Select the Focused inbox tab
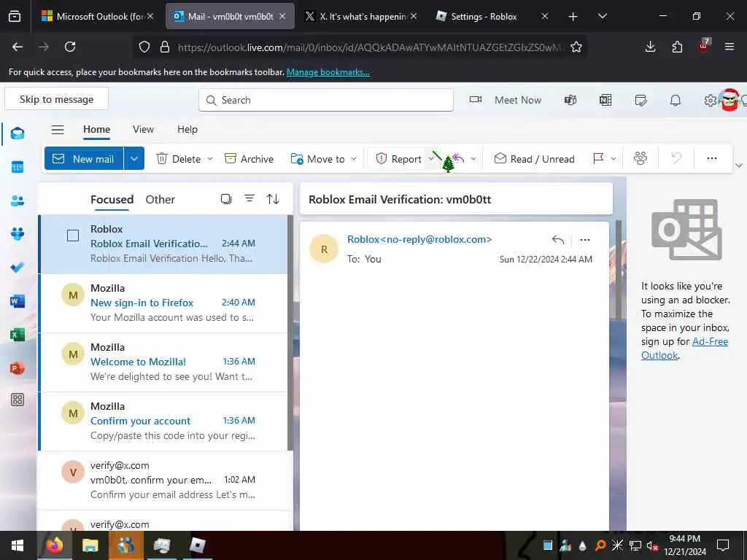747x560 pixels. [112, 199]
